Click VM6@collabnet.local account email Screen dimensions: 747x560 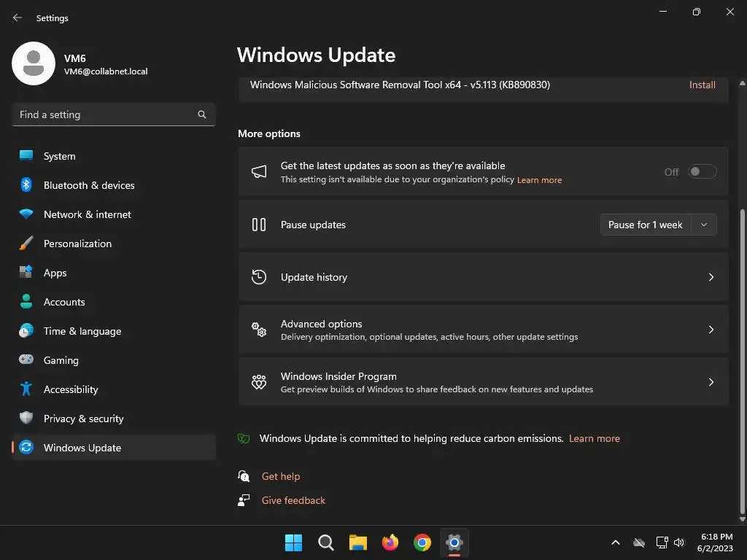tap(106, 71)
